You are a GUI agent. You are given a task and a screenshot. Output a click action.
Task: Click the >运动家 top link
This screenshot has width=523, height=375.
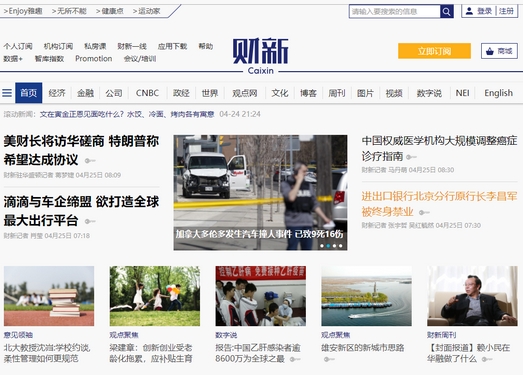[146, 11]
